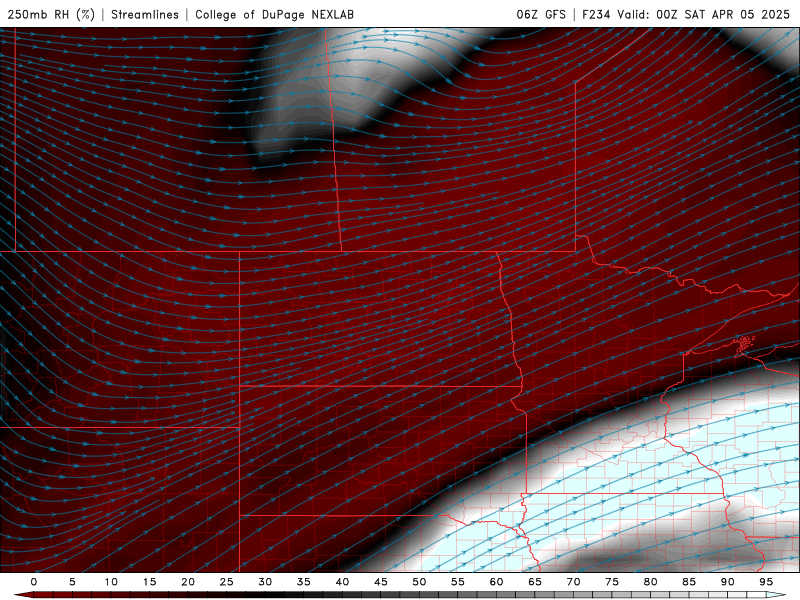Image resolution: width=800 pixels, height=600 pixels.
Task: Click the 'Streamlines' label in the header
Action: click(x=145, y=15)
